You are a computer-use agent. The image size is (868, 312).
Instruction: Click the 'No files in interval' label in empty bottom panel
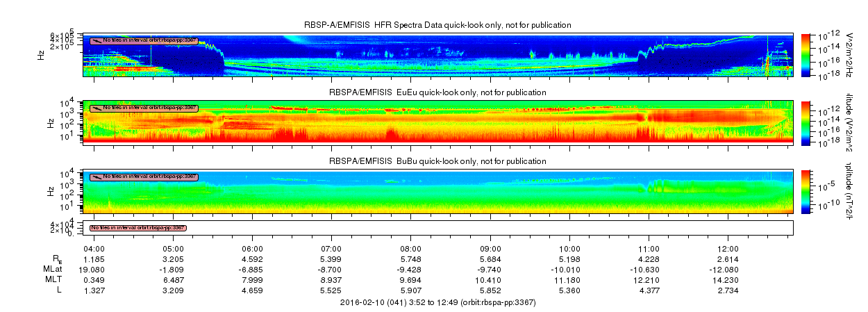(139, 227)
